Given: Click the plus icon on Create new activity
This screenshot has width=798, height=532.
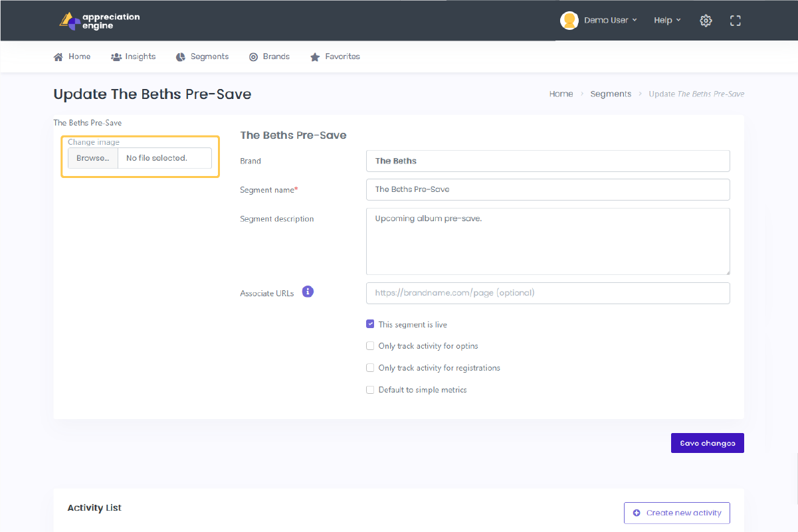Looking at the screenshot, I should tap(637, 513).
